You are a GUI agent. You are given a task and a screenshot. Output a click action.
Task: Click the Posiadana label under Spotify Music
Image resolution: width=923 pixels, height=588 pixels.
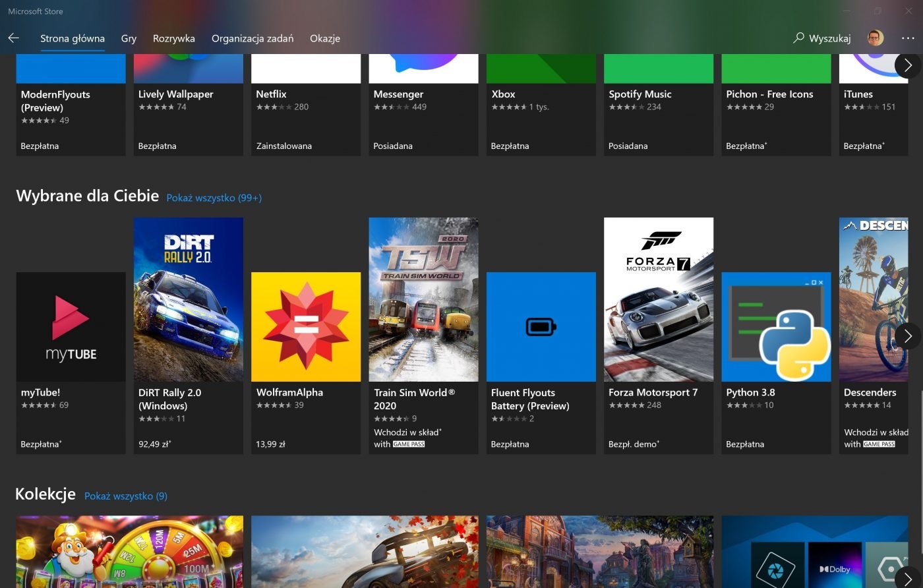[628, 146]
